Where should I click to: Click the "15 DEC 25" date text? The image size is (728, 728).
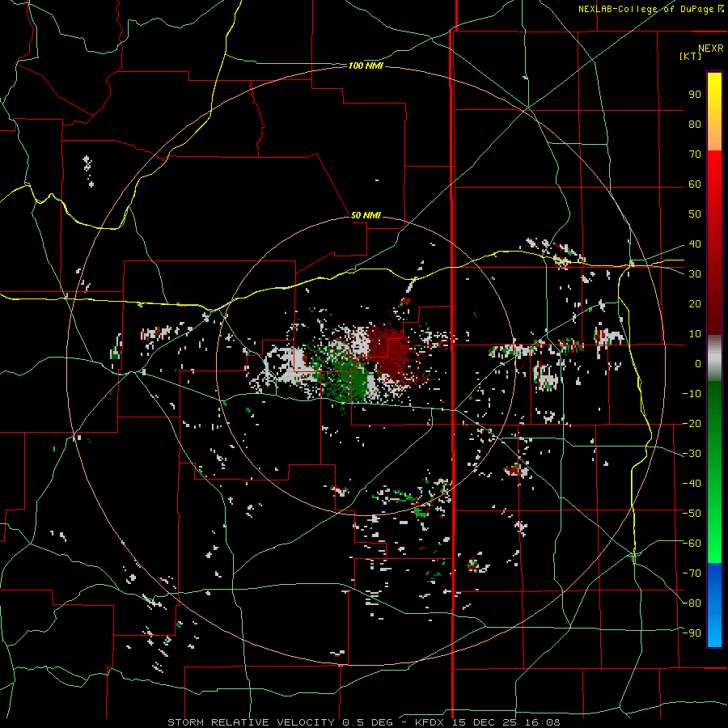485,722
